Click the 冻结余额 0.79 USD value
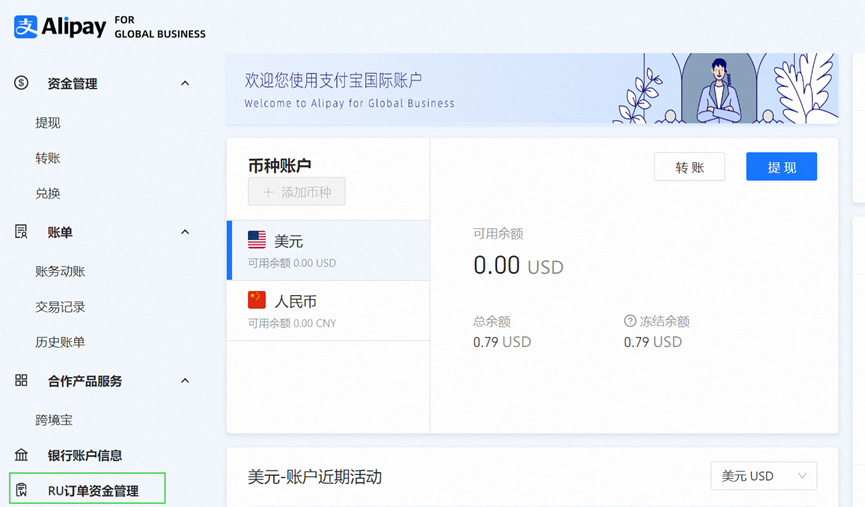865x507 pixels. pyautogui.click(x=653, y=342)
